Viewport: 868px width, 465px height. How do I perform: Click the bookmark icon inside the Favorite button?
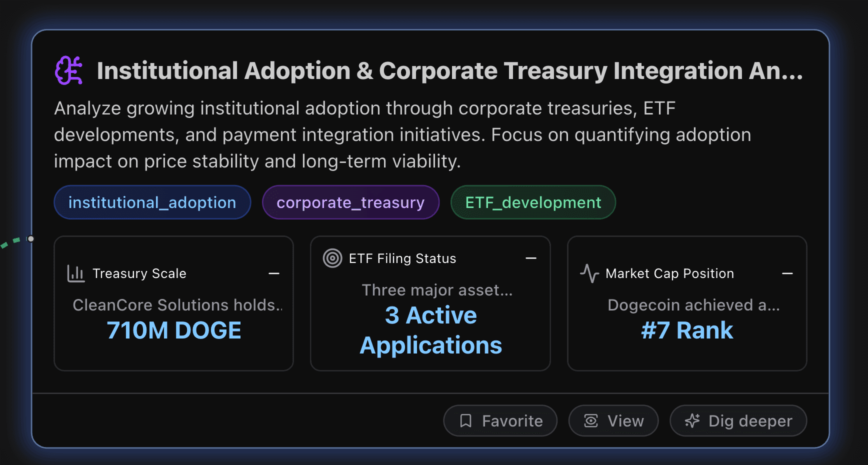466,420
